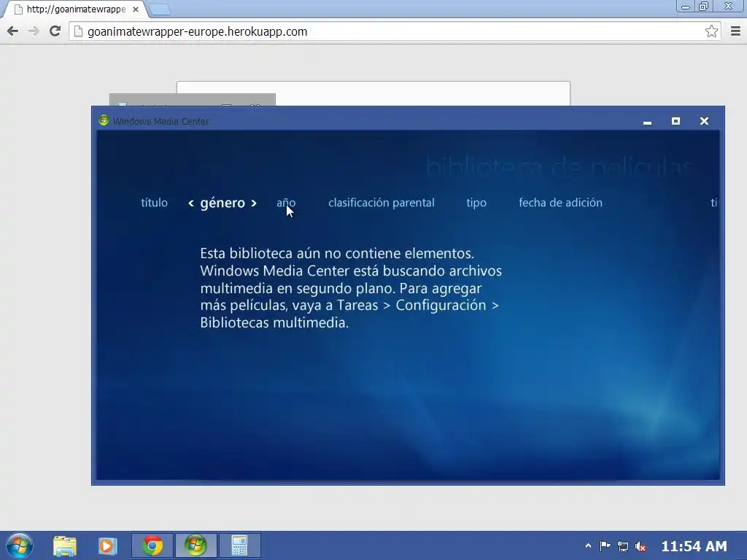Minimize the Chrome browser window
Image resolution: width=747 pixels, height=560 pixels.
tap(686, 7)
